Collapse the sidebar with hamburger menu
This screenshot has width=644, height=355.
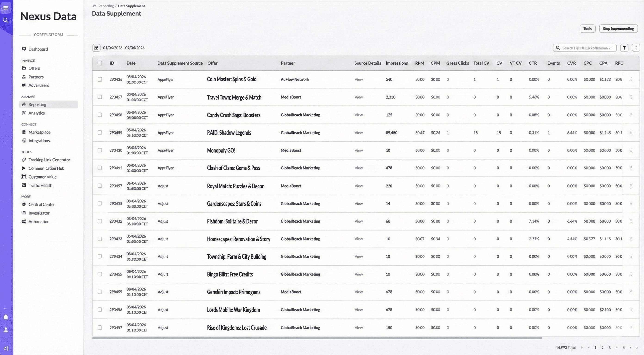pyautogui.click(x=6, y=7)
